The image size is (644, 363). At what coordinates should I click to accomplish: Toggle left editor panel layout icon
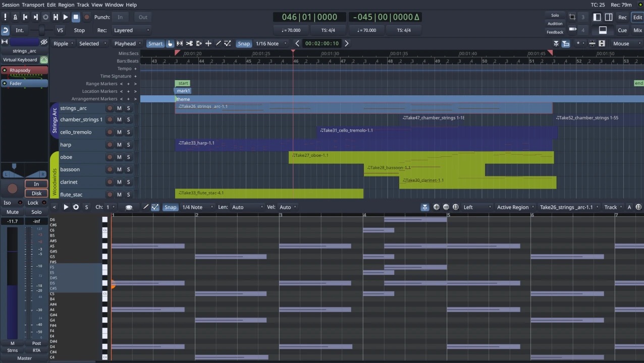coord(597,17)
